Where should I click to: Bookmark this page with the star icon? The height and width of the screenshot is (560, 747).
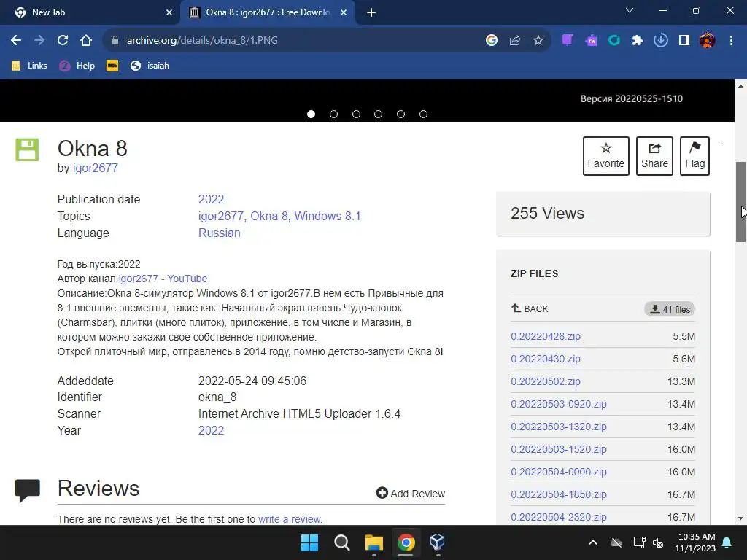click(x=538, y=41)
